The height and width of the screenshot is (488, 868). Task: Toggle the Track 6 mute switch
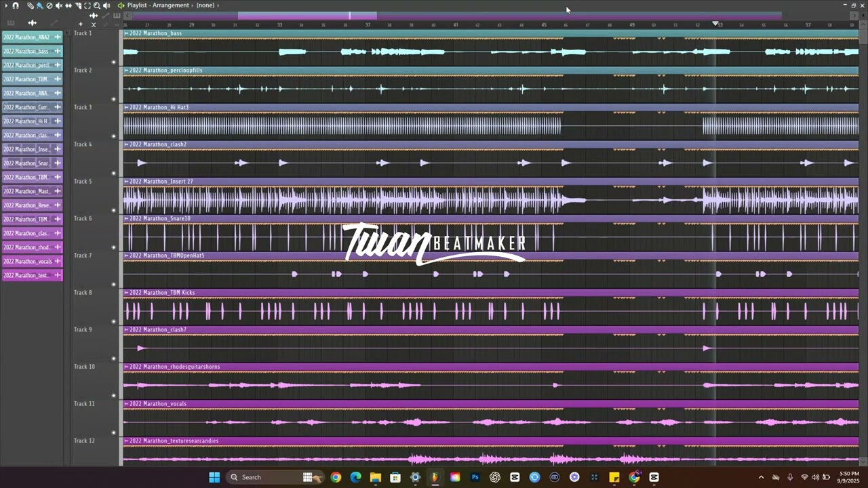coord(114,247)
